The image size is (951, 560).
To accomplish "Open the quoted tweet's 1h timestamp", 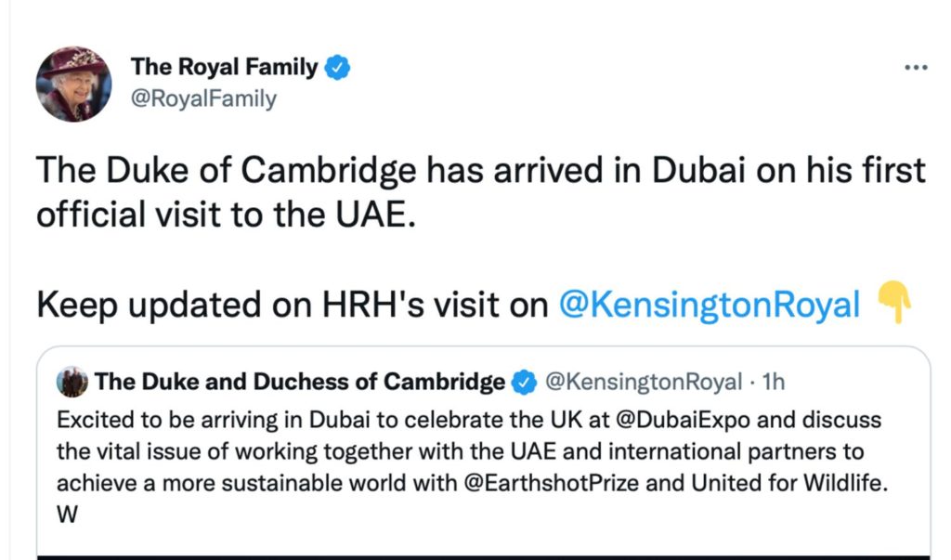I will point(773,382).
